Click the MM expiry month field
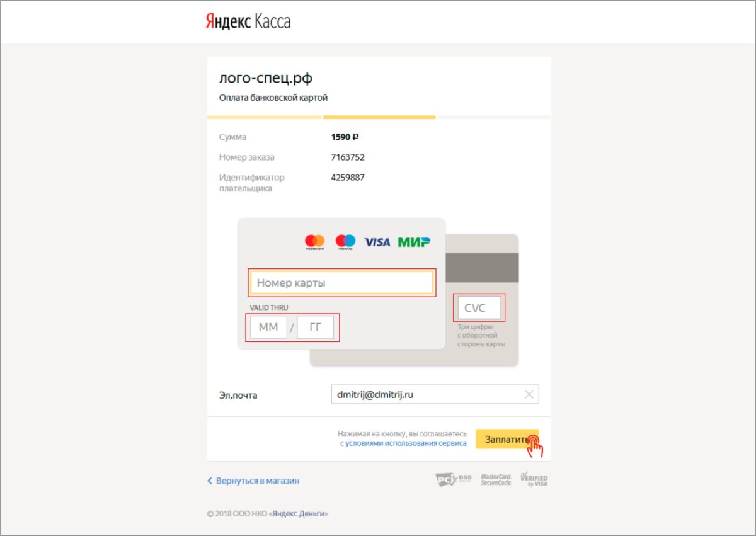The height and width of the screenshot is (536, 756). click(x=268, y=328)
